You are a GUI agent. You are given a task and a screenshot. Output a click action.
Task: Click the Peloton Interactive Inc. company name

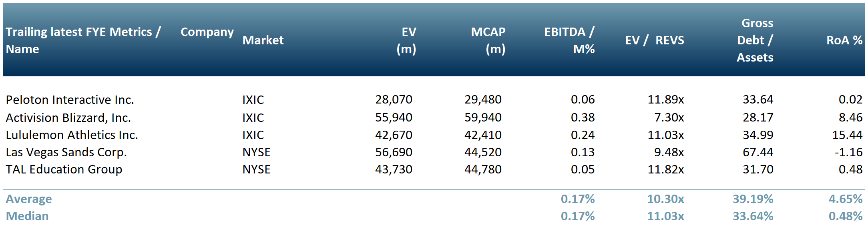pos(70,100)
